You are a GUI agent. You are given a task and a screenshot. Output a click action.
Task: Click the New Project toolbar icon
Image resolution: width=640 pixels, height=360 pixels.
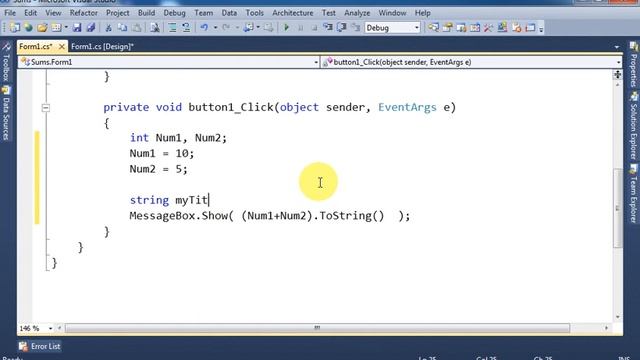(x=15, y=28)
